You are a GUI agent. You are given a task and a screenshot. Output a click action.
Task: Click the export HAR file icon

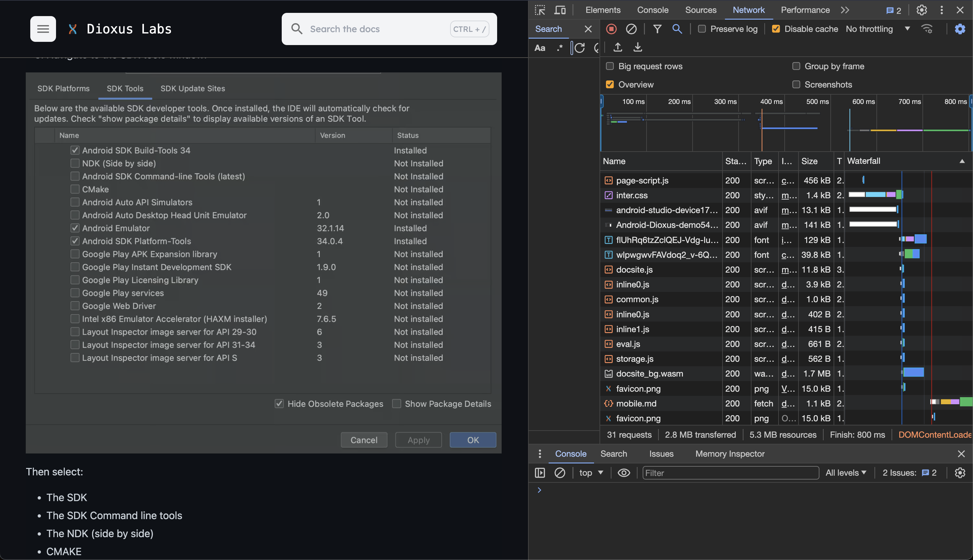point(637,47)
